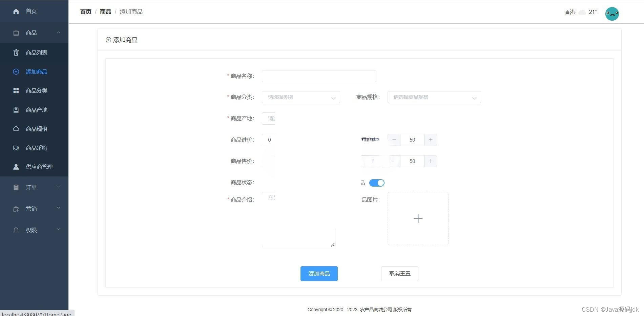Click the bucket icon for 商品列表
Screen dimensions: 644x316
click(x=16, y=52)
